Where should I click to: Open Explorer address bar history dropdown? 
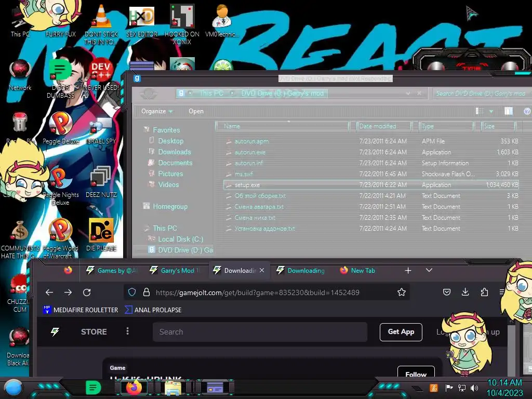(408, 94)
